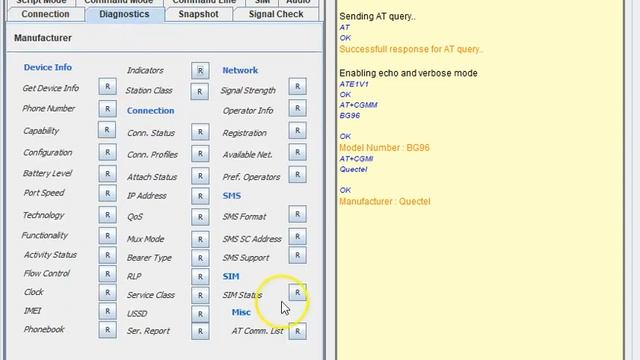Run the SMS Support query
640x360 pixels.
click(297, 256)
